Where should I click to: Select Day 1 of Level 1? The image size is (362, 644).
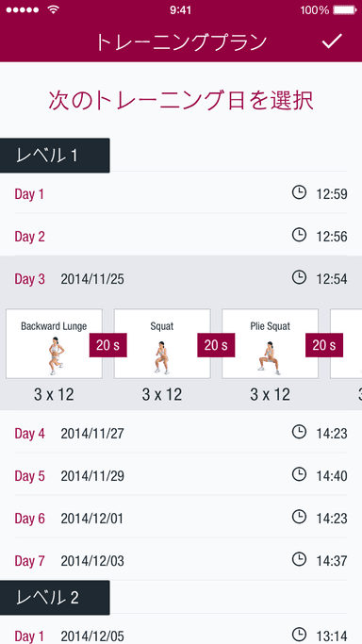(181, 193)
